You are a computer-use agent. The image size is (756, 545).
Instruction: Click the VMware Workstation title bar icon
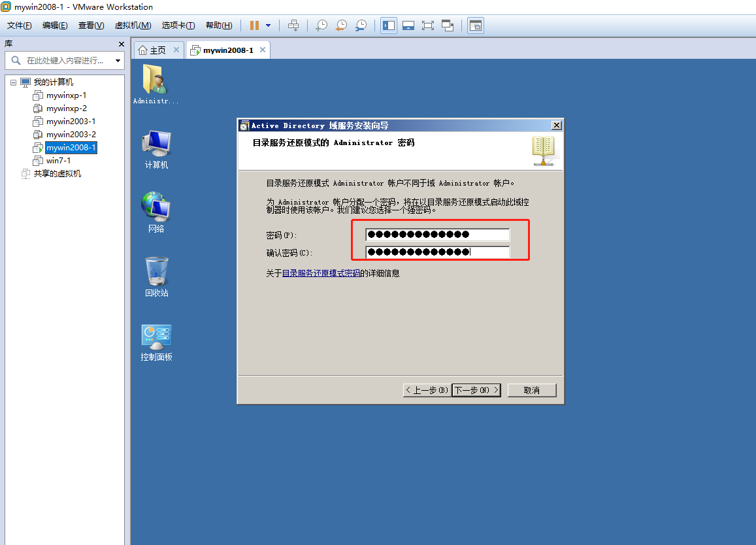coord(6,7)
